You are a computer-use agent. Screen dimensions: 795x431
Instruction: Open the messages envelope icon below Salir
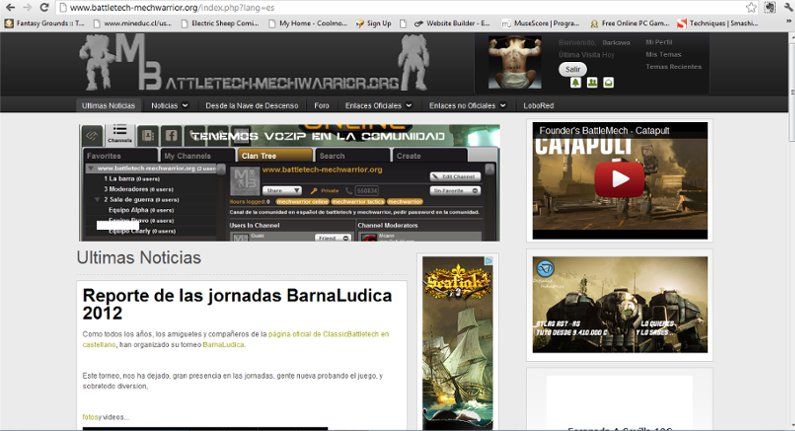click(x=608, y=83)
